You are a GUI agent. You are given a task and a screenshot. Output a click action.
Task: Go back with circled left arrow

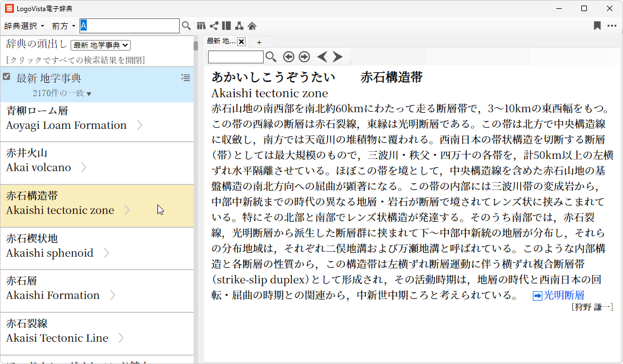288,57
